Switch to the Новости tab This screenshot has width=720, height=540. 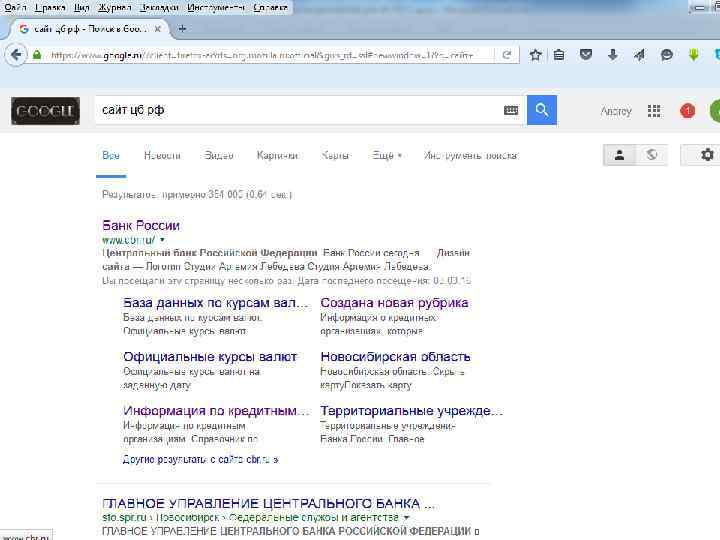(162, 155)
